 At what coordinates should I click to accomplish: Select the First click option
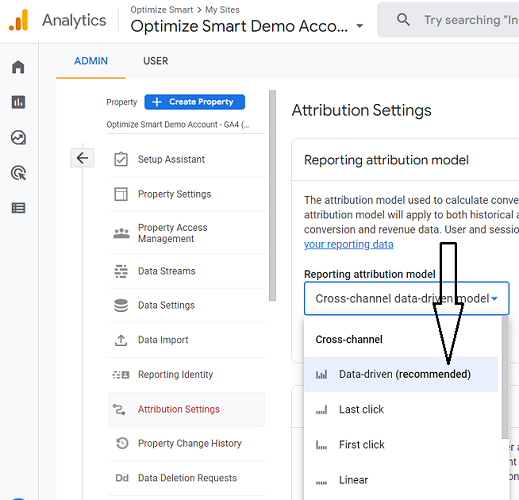point(401,445)
